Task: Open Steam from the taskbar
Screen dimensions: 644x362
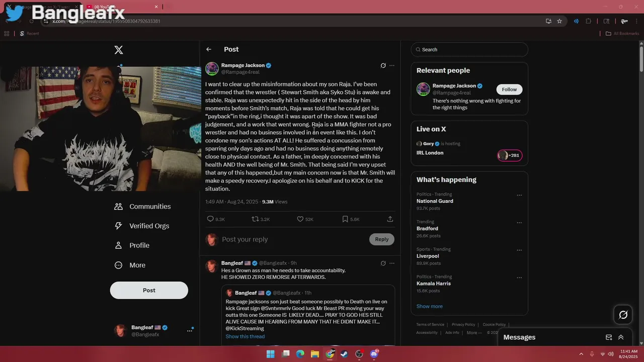Action: coord(344,354)
